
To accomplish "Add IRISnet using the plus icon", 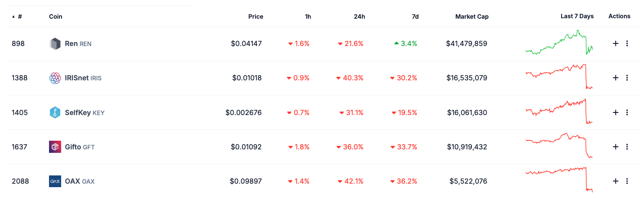I will [x=615, y=78].
